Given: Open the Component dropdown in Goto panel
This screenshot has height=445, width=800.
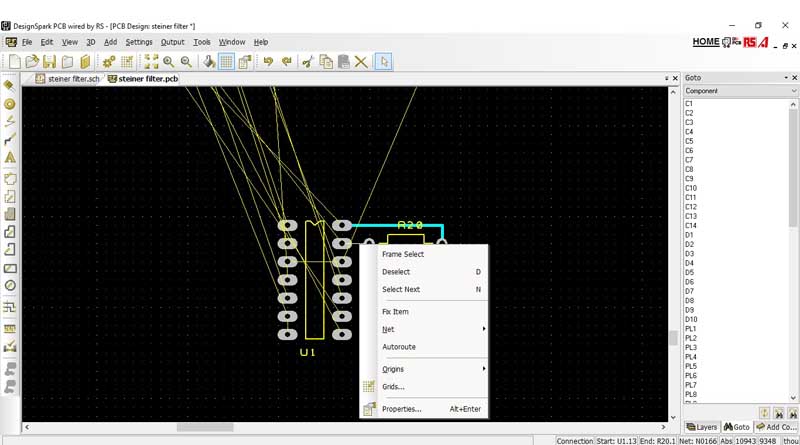Looking at the screenshot, I should point(740,91).
